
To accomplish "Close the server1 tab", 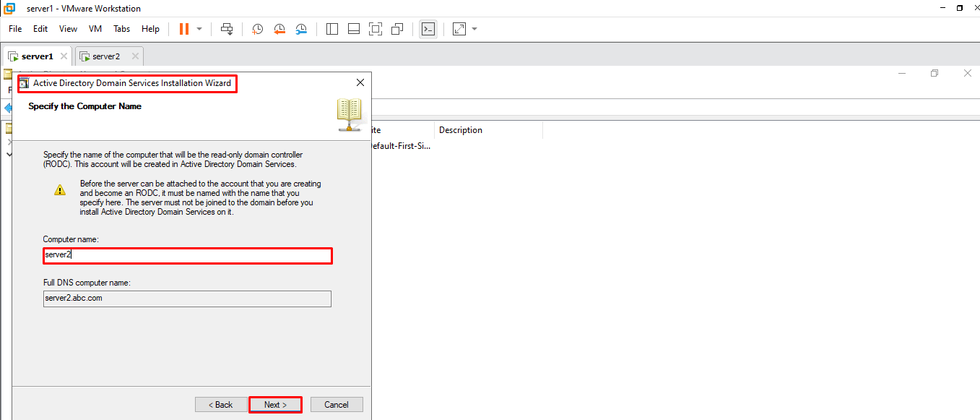I will click(x=64, y=56).
